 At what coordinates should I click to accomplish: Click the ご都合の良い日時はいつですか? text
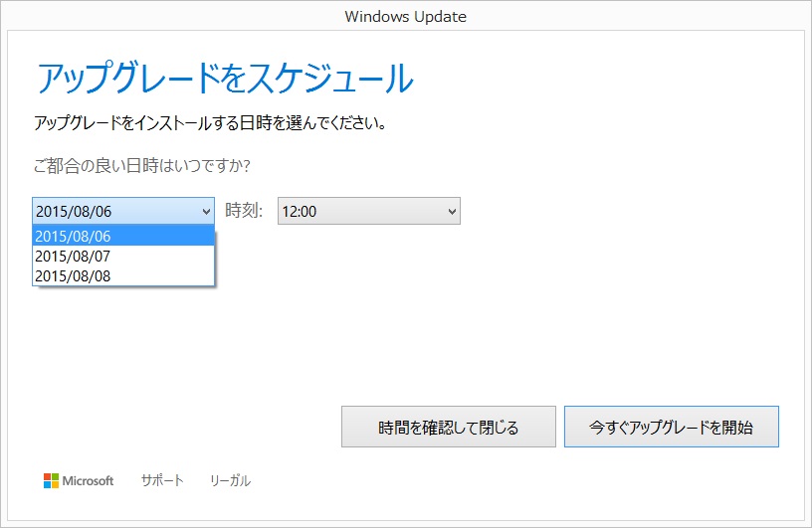[142, 166]
